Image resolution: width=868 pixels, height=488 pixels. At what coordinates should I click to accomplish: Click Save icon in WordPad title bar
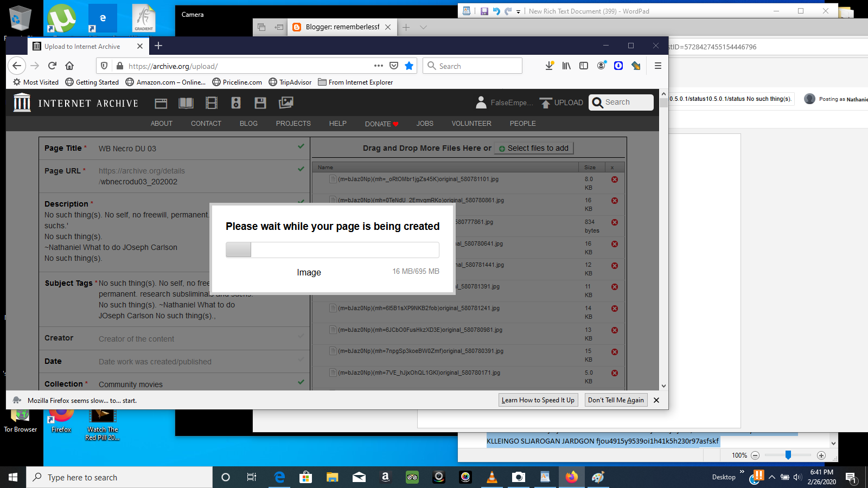(484, 11)
